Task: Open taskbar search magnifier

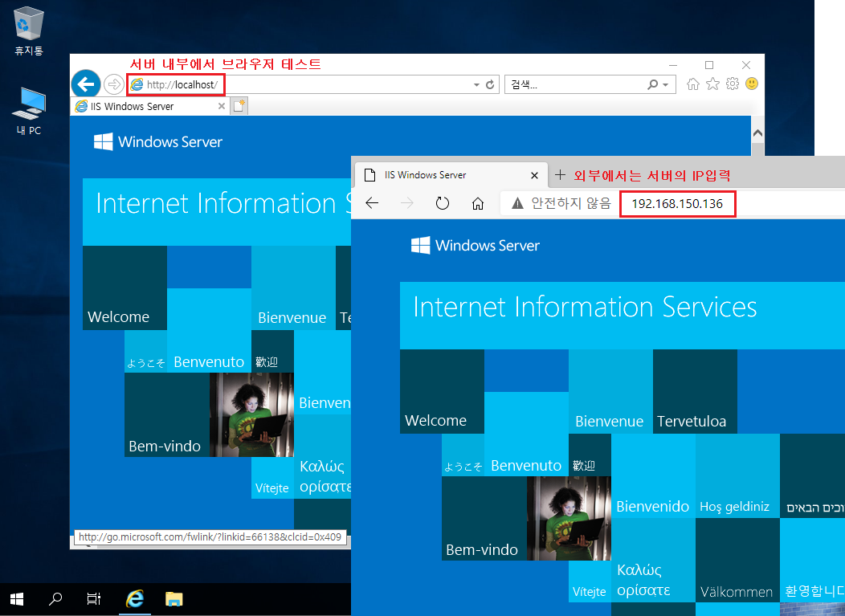Action: pyautogui.click(x=55, y=599)
